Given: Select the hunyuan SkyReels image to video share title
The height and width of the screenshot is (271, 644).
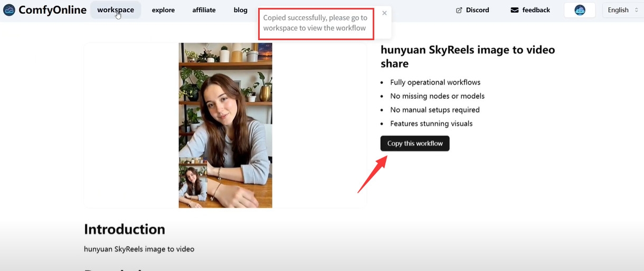Looking at the screenshot, I should [x=468, y=57].
